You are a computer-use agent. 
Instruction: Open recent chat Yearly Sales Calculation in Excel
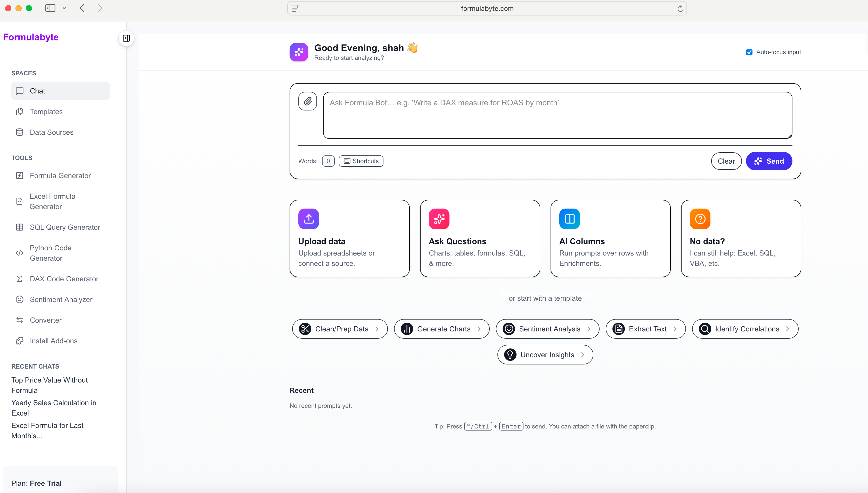[53, 408]
